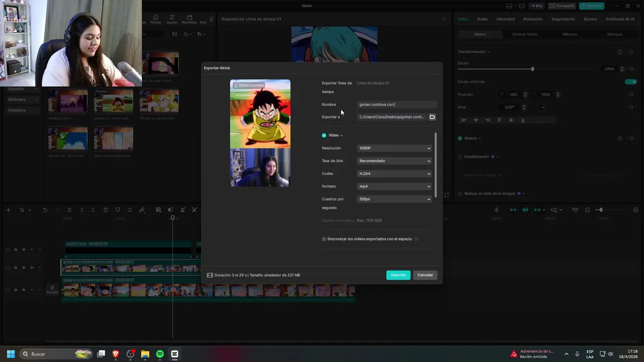Open the Seguimiento tab
Screen dimensions: 644x362
pyautogui.click(x=563, y=19)
